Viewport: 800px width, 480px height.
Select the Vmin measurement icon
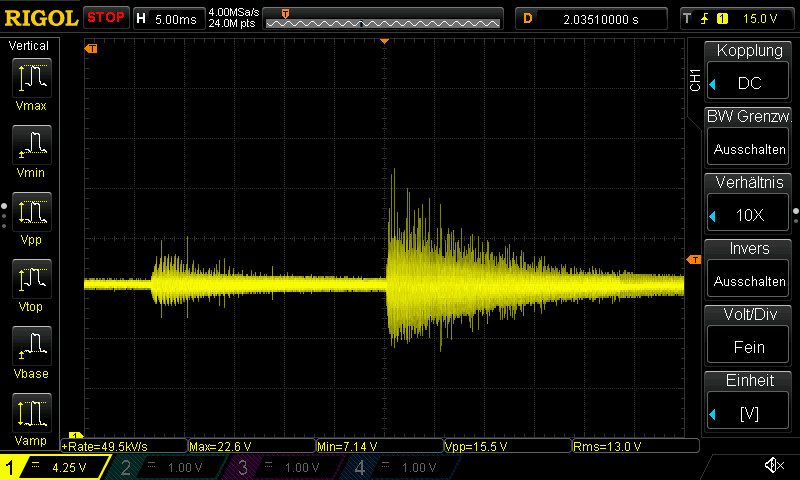pyautogui.click(x=30, y=145)
